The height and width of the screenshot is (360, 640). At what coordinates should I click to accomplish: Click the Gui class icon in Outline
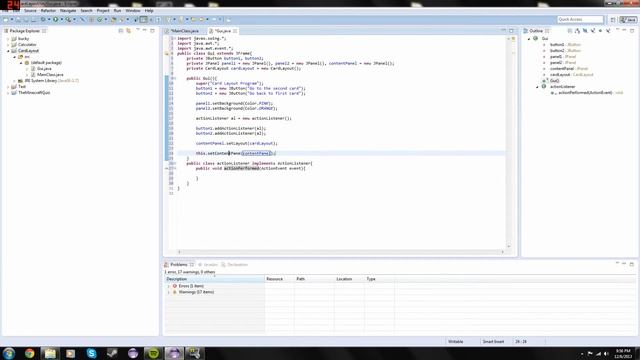pyautogui.click(x=536, y=38)
